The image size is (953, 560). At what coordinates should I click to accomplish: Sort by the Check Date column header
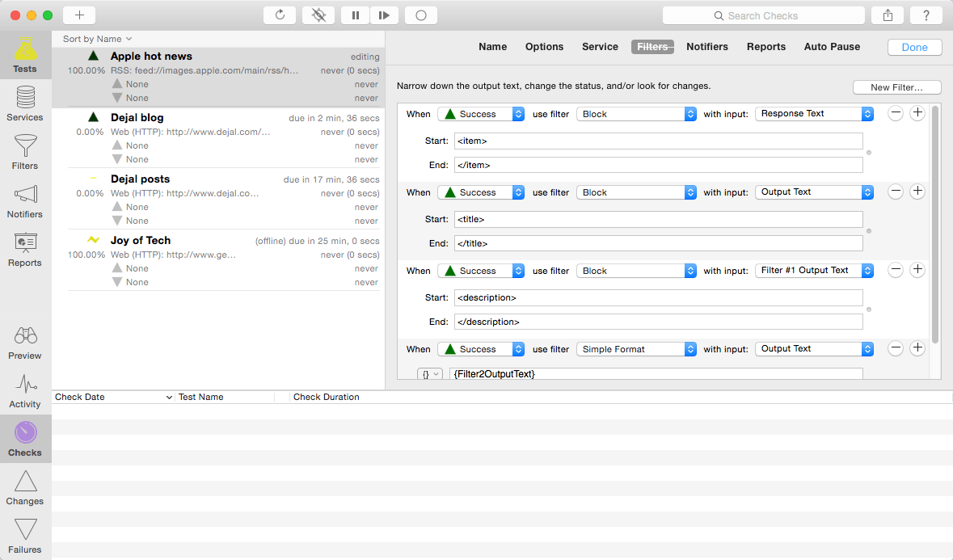click(113, 398)
